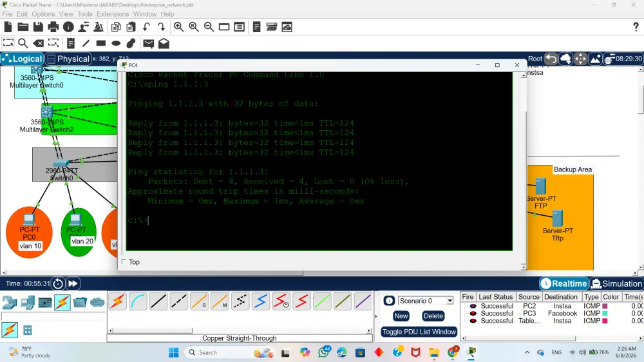Expand the cable list arrow
The width and height of the screenshot is (644, 362).
(376, 316)
